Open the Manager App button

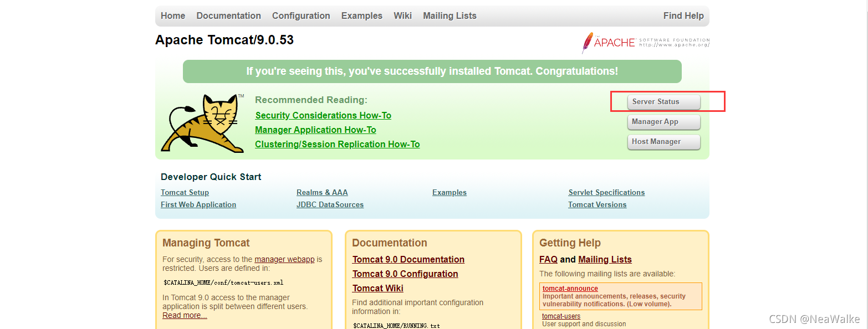663,122
